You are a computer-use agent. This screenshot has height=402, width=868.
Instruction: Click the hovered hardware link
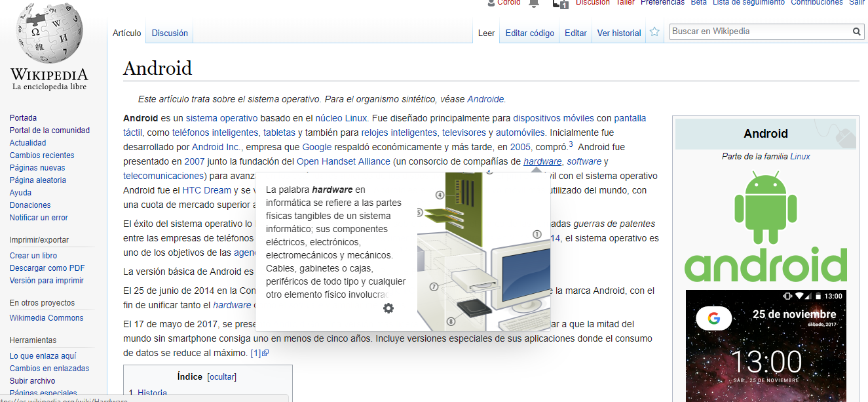(x=542, y=161)
